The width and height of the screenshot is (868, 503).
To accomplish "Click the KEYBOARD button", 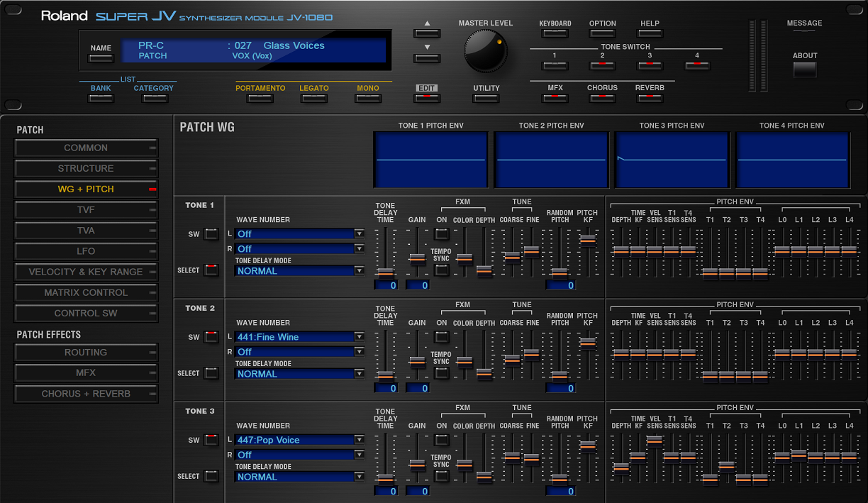I will 555,33.
